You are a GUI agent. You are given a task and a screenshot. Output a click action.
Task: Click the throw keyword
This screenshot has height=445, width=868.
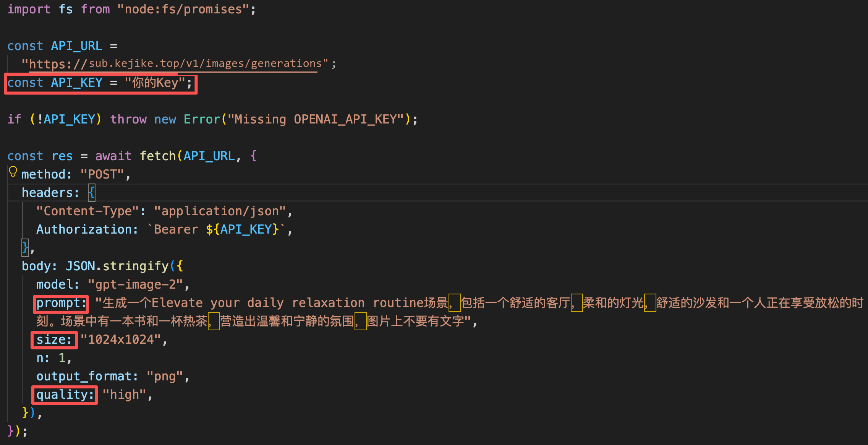pyautogui.click(x=128, y=119)
